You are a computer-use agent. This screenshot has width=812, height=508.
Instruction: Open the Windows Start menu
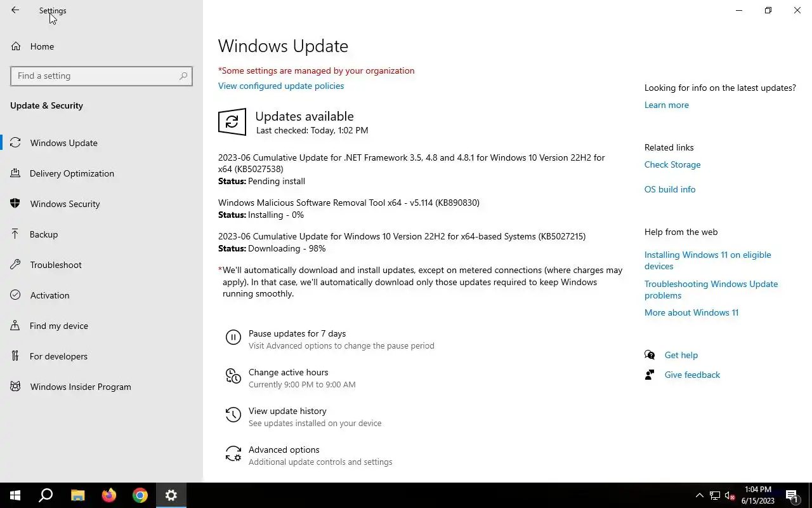click(15, 495)
